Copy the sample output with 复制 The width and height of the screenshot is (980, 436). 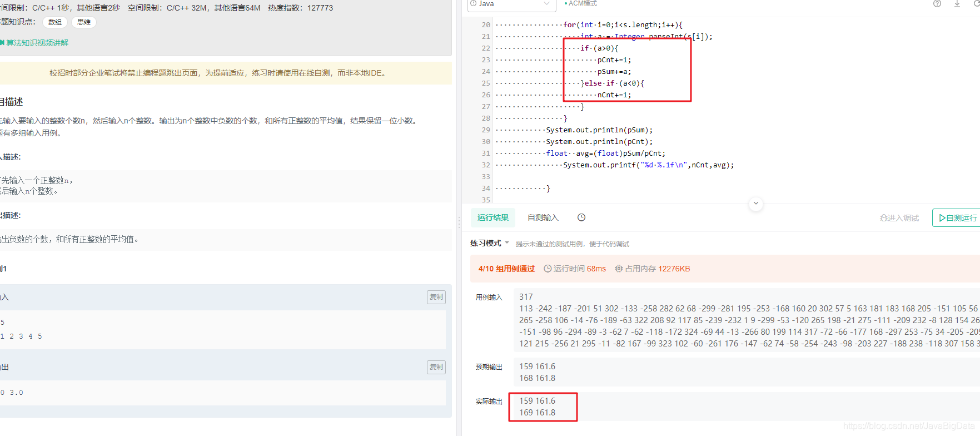click(436, 367)
